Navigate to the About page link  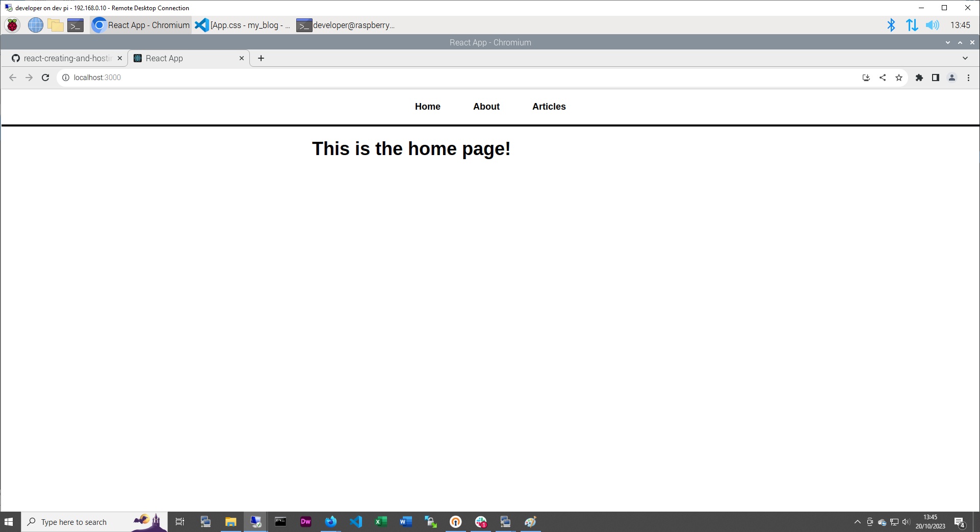[486, 107]
